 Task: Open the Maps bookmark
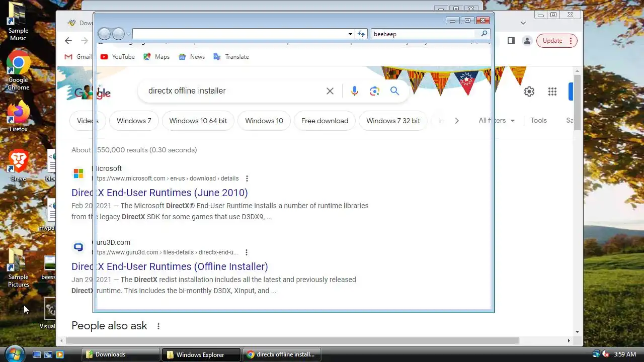(x=156, y=57)
